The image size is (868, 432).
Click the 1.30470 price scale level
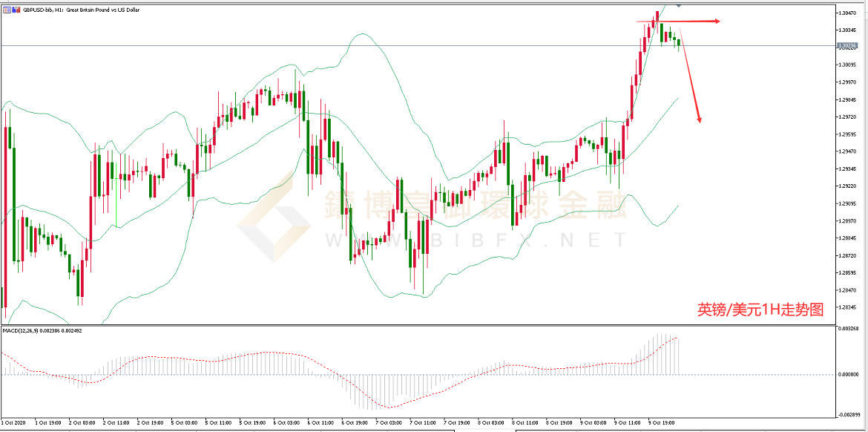click(x=848, y=13)
